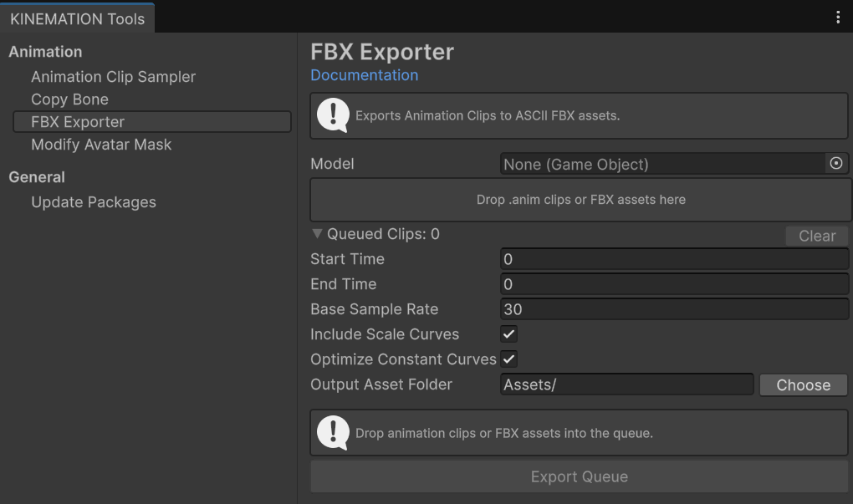This screenshot has height=504, width=853.
Task: Open Animation Clip Sampler in the sidebar
Action: click(x=113, y=77)
